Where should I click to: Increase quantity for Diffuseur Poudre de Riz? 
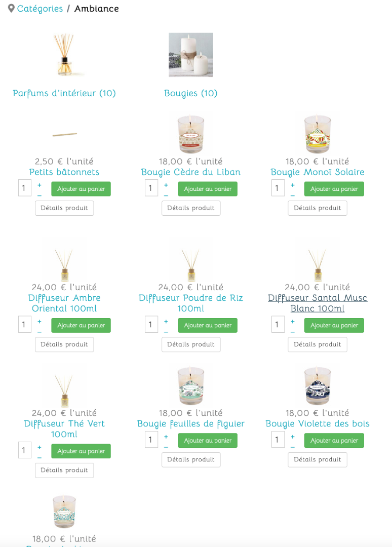166,321
